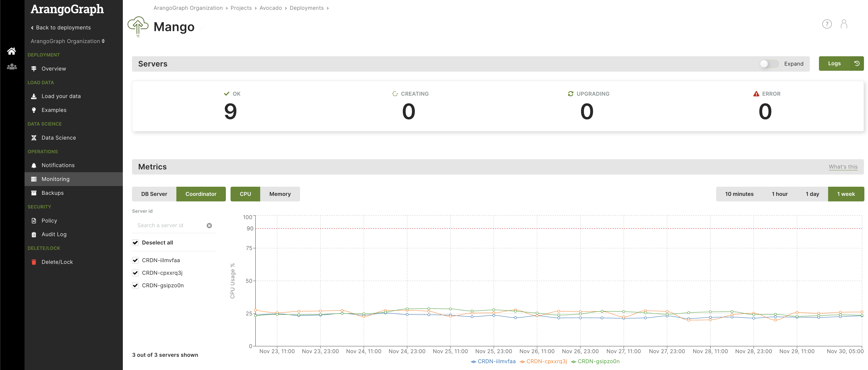The height and width of the screenshot is (370, 868).
Task: Click the Upgrading refresh status icon
Action: click(570, 94)
